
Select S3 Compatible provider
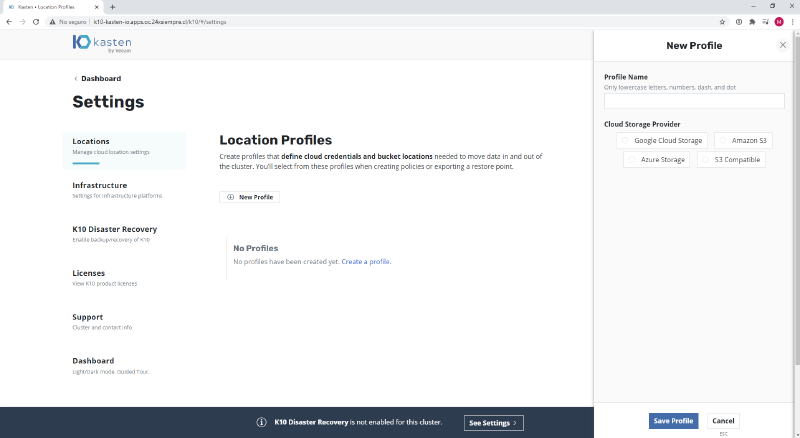click(x=731, y=160)
